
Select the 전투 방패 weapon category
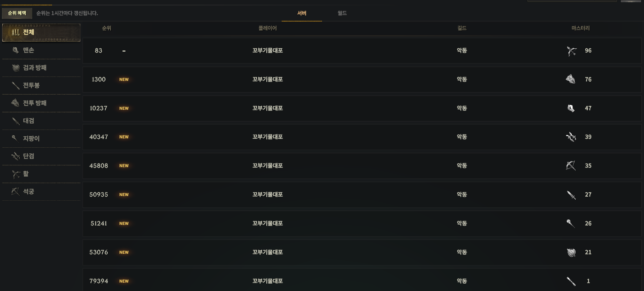click(x=41, y=103)
